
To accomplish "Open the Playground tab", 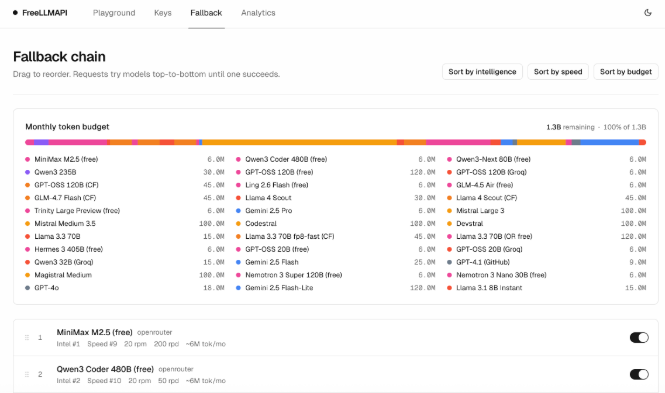I will (114, 13).
